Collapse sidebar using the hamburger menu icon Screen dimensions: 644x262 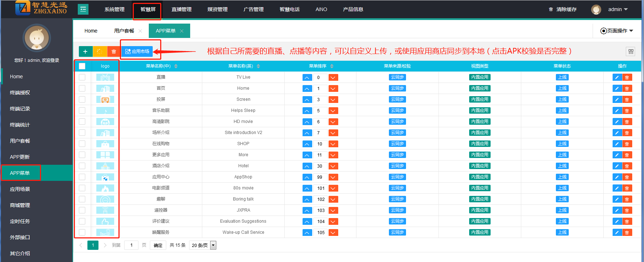coord(83,9)
